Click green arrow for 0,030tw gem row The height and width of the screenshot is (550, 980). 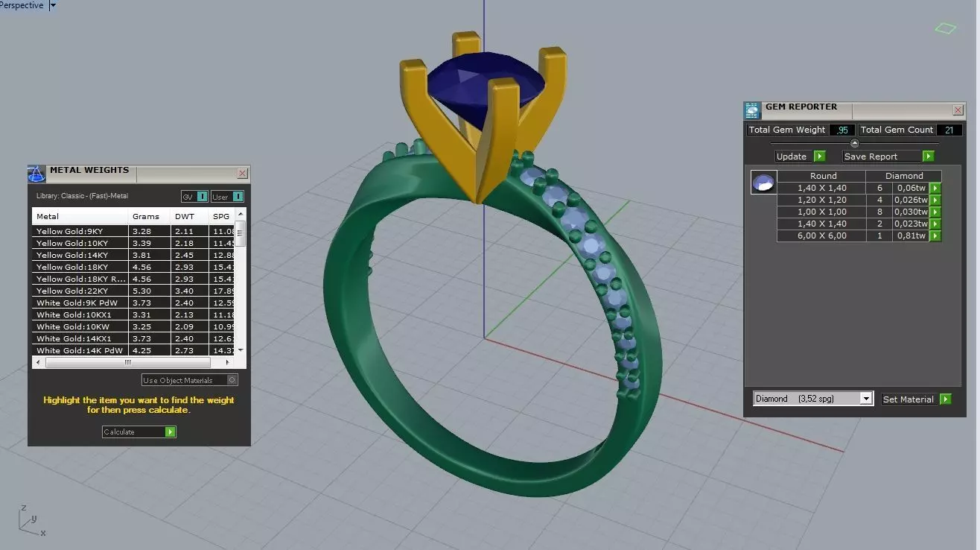click(x=935, y=212)
